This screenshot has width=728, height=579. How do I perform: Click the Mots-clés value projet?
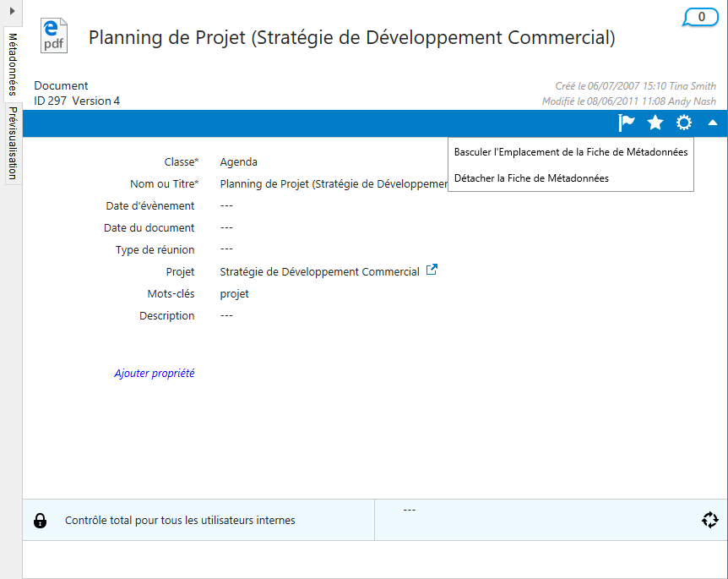pos(234,294)
